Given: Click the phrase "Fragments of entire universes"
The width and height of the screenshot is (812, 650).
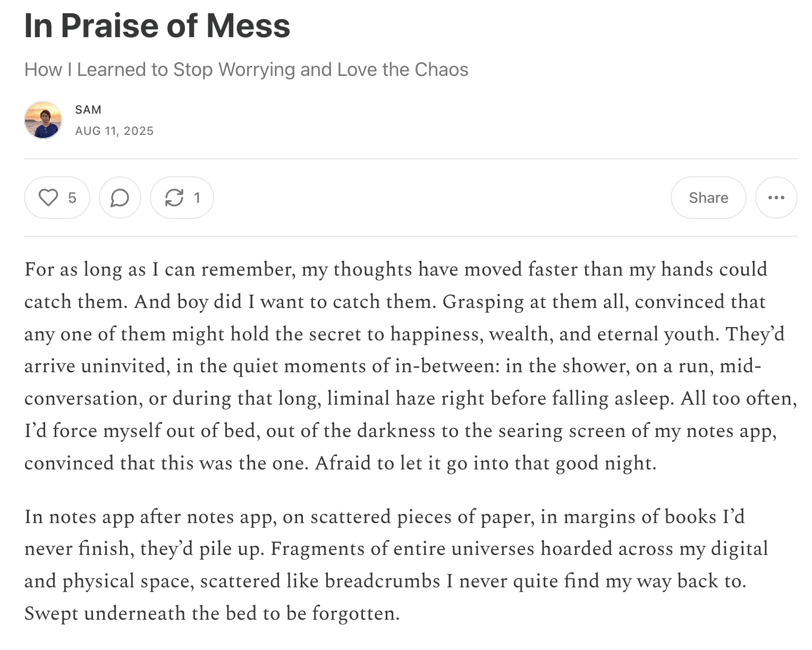Looking at the screenshot, I should coord(402,549).
